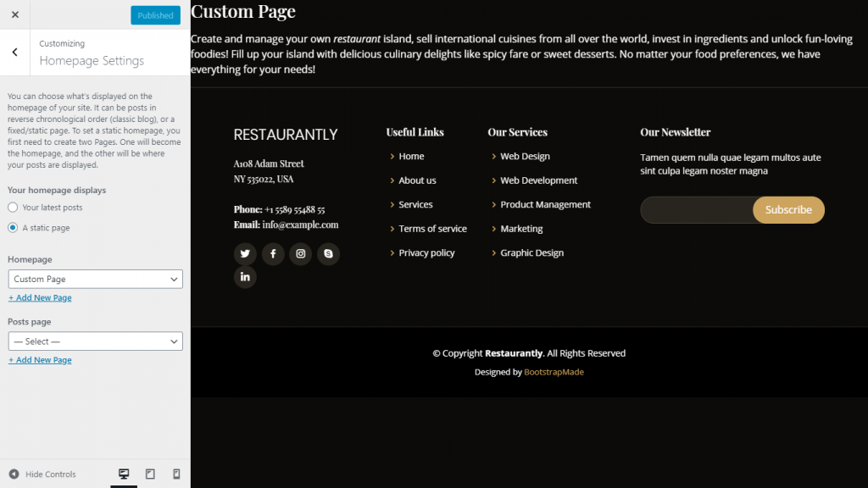Toggle Hide Controls at bottom
Image resolution: width=868 pixels, height=488 pixels.
point(42,474)
